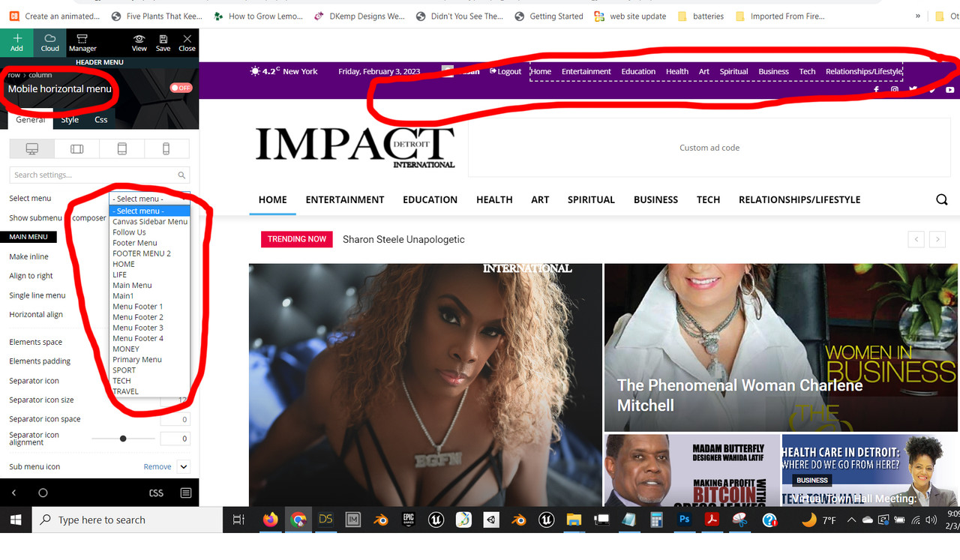This screenshot has height=560, width=960.
Task: Click the Spiritual link in purple top bar
Action: pyautogui.click(x=733, y=71)
